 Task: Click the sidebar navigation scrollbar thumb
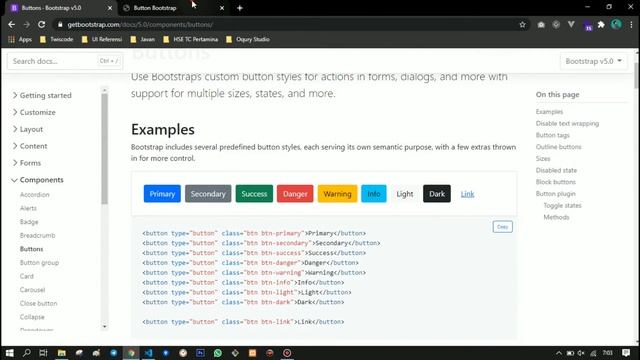click(x=104, y=149)
